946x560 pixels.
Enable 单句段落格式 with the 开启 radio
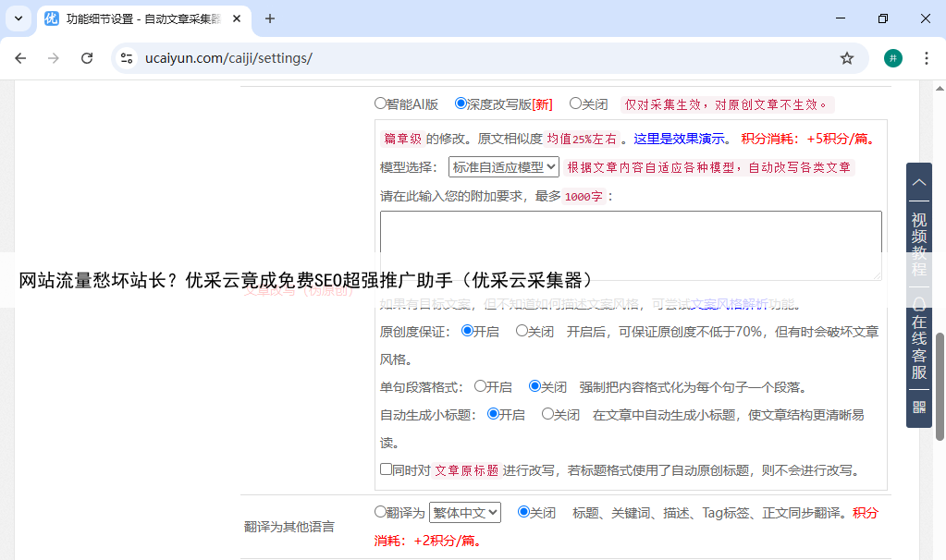(481, 386)
